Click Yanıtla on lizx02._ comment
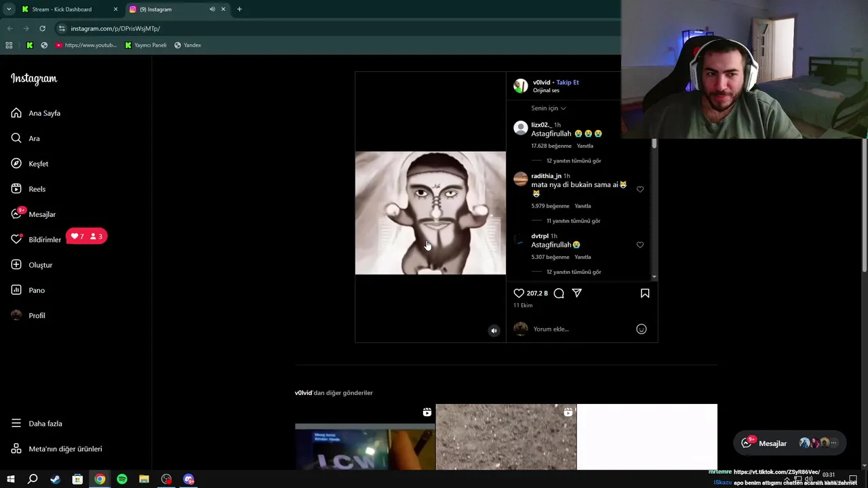Screen dimensions: 868x488 coord(585,146)
